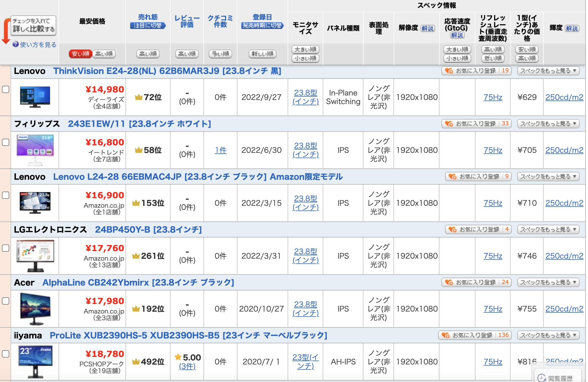588x382 pixels.
Task: Open AlphaLine CB242Ybmirx product title link
Action: pyautogui.click(x=138, y=283)
